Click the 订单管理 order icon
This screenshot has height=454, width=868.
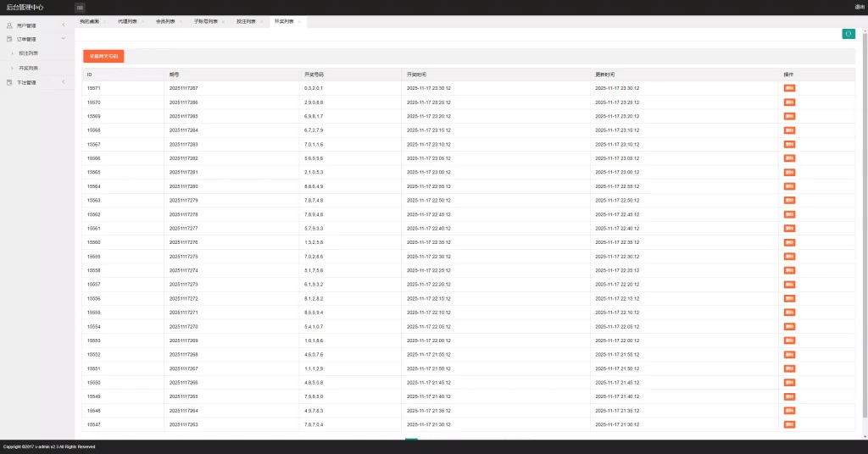pos(9,39)
